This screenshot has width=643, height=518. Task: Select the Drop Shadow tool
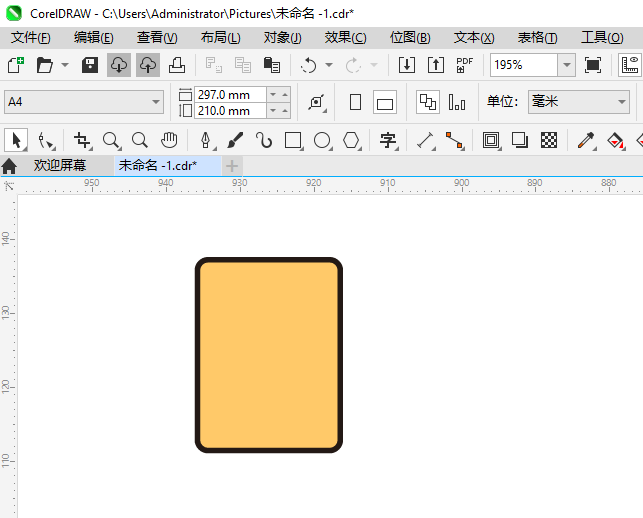(x=519, y=141)
